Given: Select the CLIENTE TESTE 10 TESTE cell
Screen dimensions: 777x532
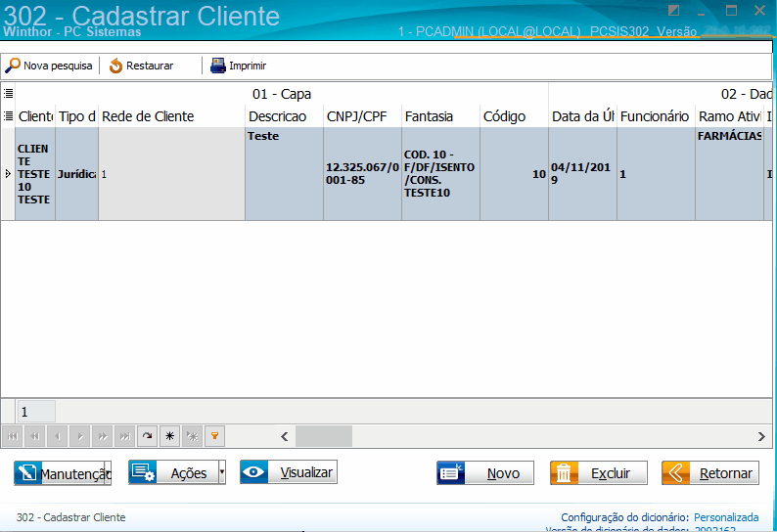Looking at the screenshot, I should (35, 174).
